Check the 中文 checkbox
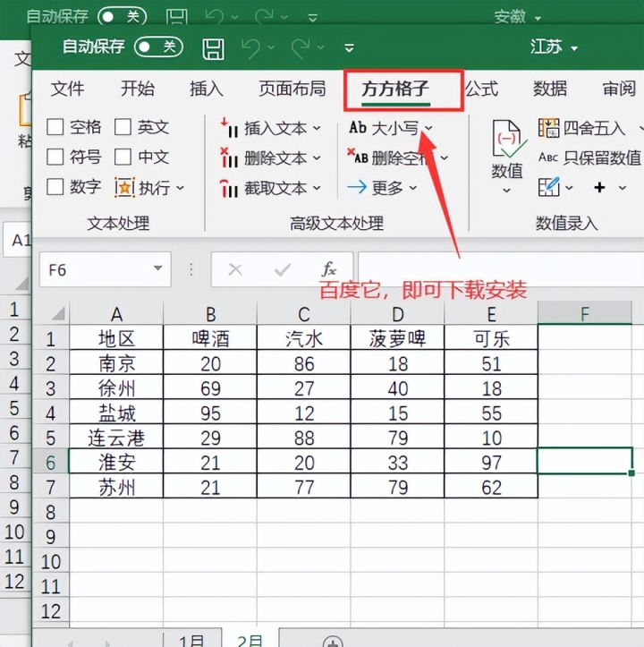 [123, 157]
